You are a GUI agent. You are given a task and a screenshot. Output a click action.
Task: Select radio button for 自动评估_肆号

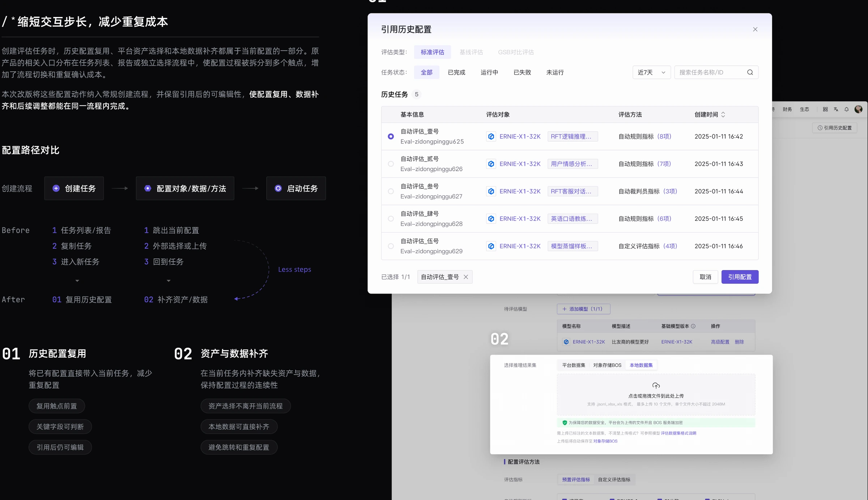391,219
